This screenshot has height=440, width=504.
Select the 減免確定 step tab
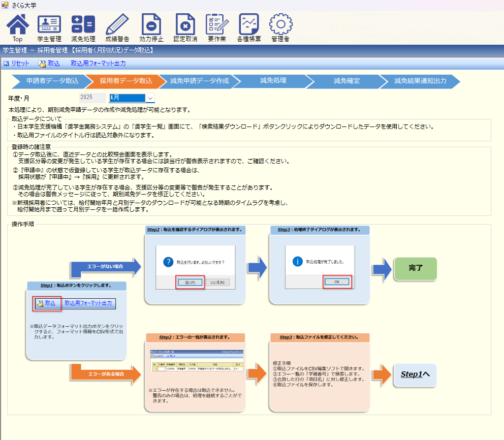click(x=346, y=81)
